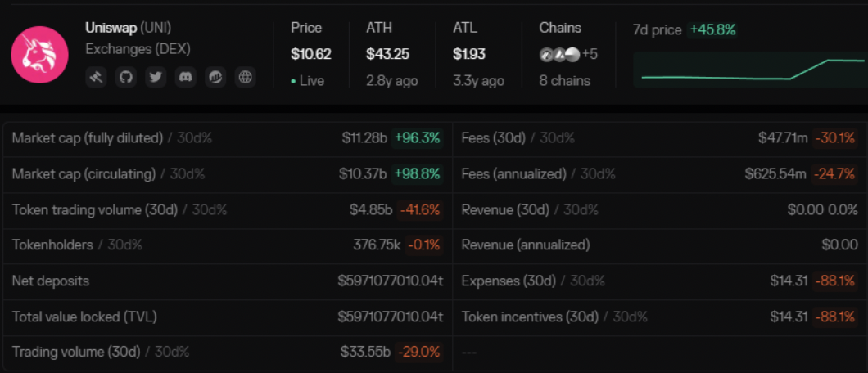Viewport: 868px width, 373px height.
Task: Click the '+5' additional chains indicator
Action: (x=590, y=55)
